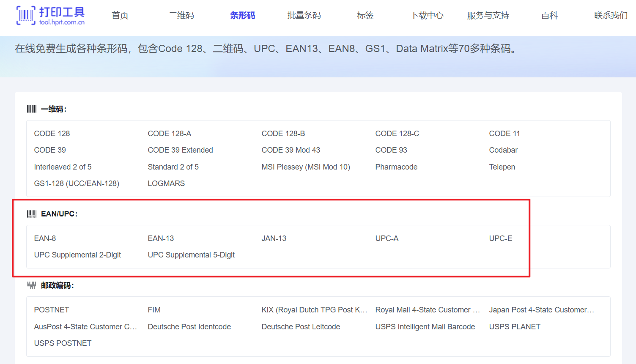Choose Standard 2 of 5
The width and height of the screenshot is (636, 364).
pyautogui.click(x=173, y=167)
